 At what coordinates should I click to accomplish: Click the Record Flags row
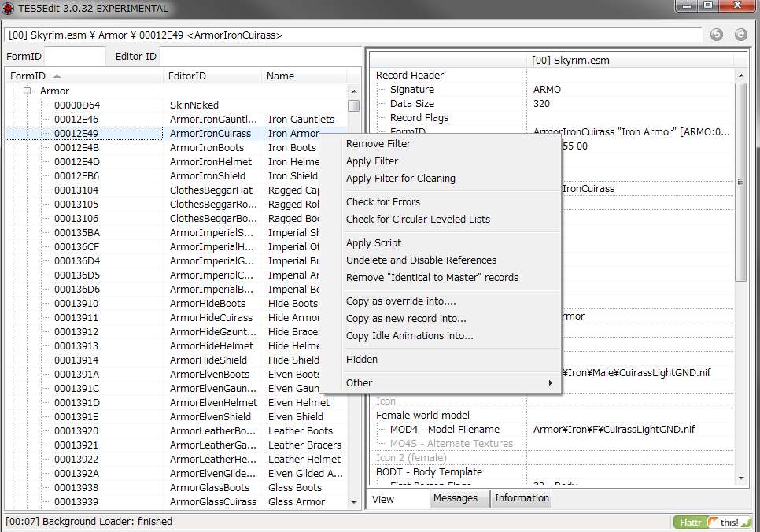(x=552, y=118)
